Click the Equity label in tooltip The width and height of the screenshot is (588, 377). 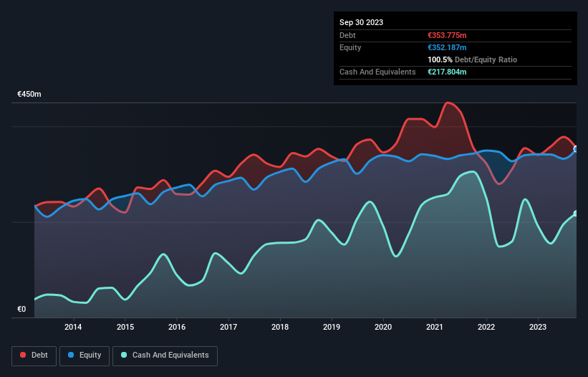click(350, 47)
